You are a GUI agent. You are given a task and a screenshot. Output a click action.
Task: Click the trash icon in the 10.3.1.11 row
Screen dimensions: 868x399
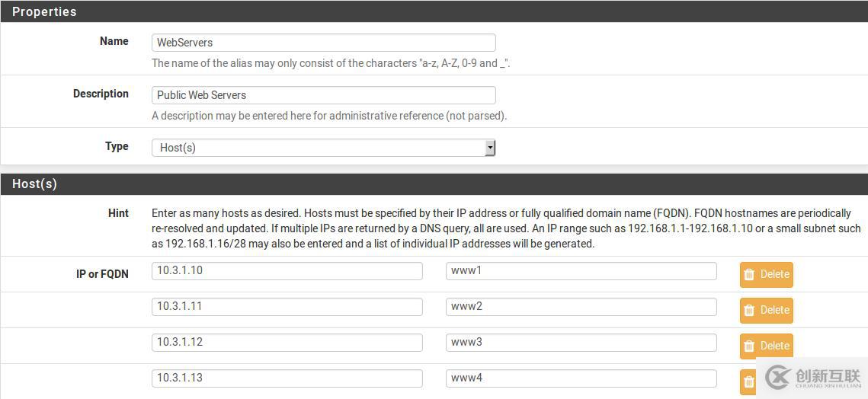point(749,310)
